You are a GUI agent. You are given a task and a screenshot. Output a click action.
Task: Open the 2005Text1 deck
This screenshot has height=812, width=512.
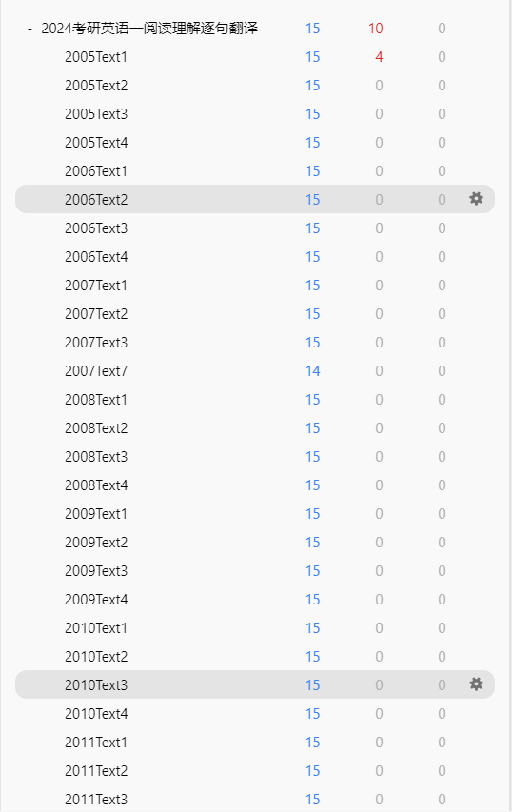click(96, 57)
